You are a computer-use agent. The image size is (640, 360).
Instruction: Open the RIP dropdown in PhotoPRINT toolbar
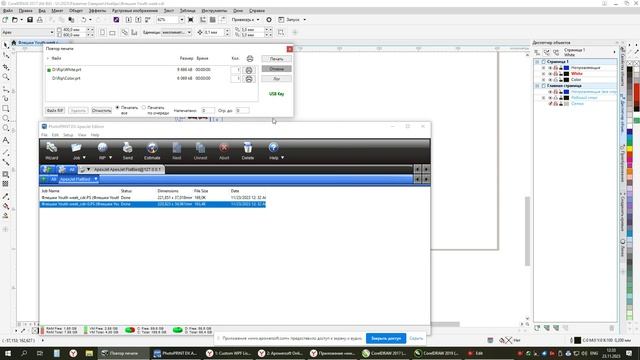(x=110, y=158)
